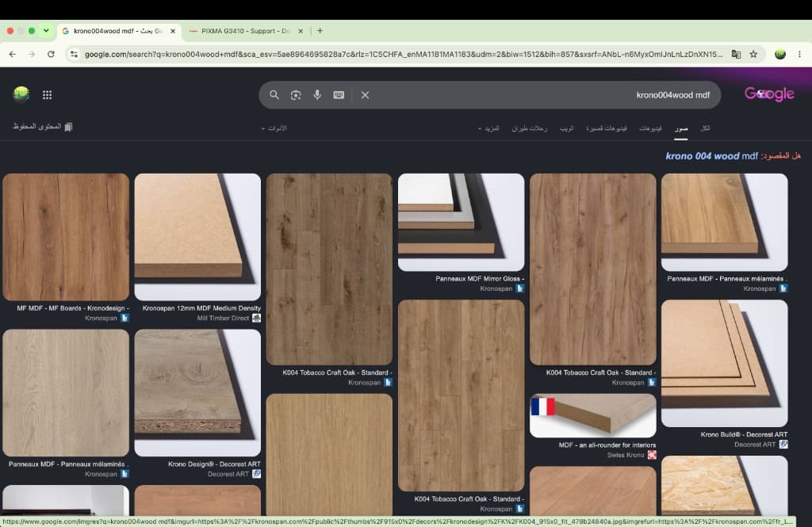
Task: Click the address bar URL
Action: [404, 54]
